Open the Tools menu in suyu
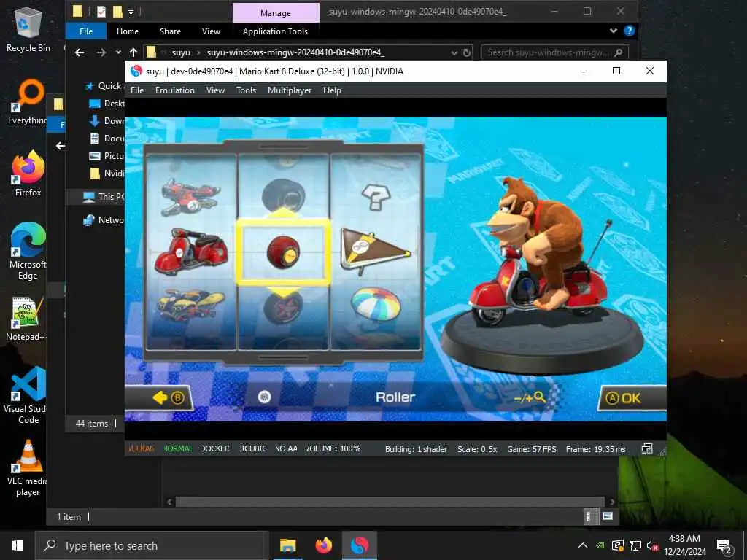Viewport: 747px width, 560px height. [247, 90]
